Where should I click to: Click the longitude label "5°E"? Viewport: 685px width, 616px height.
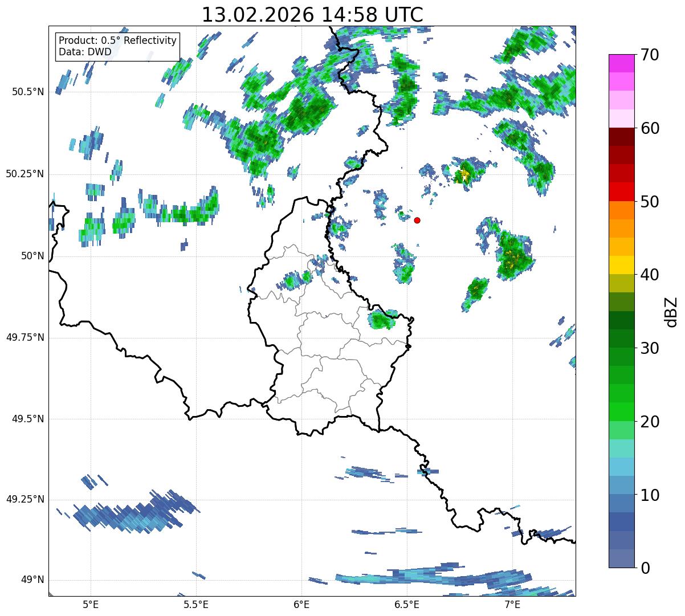91,604
